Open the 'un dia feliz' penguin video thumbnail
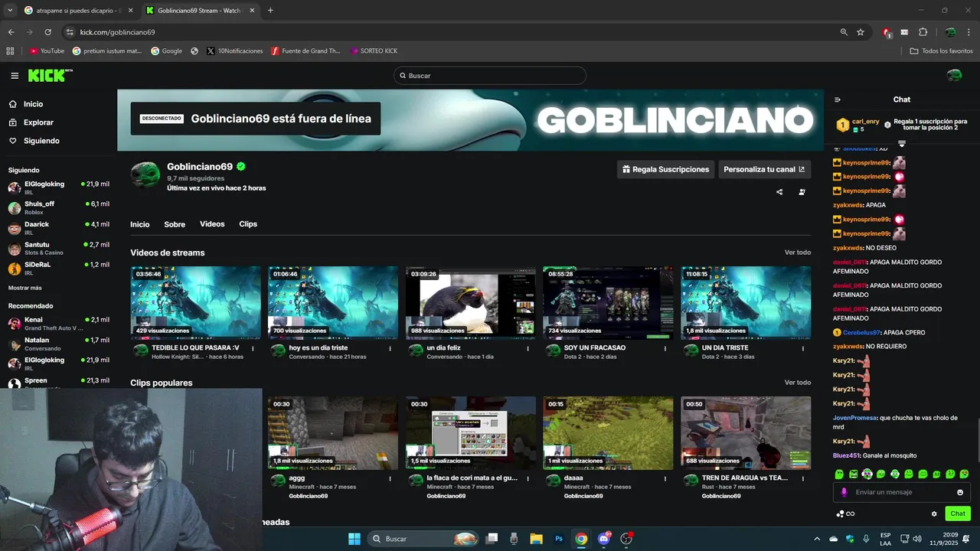This screenshot has width=980, height=551. pyautogui.click(x=470, y=302)
